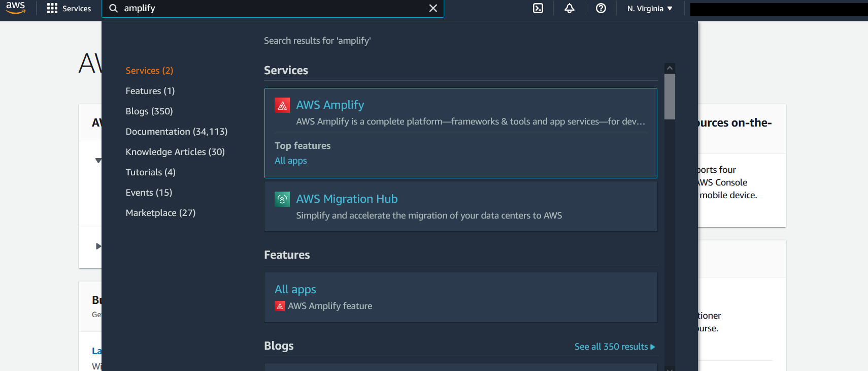This screenshot has width=868, height=371.
Task: Click the search magnifier icon
Action: click(114, 9)
